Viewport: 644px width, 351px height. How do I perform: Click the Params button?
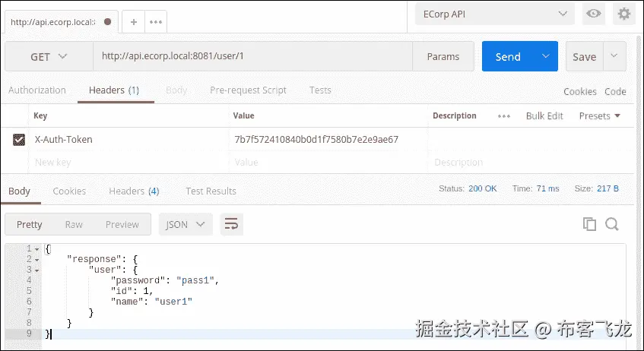pyautogui.click(x=443, y=56)
